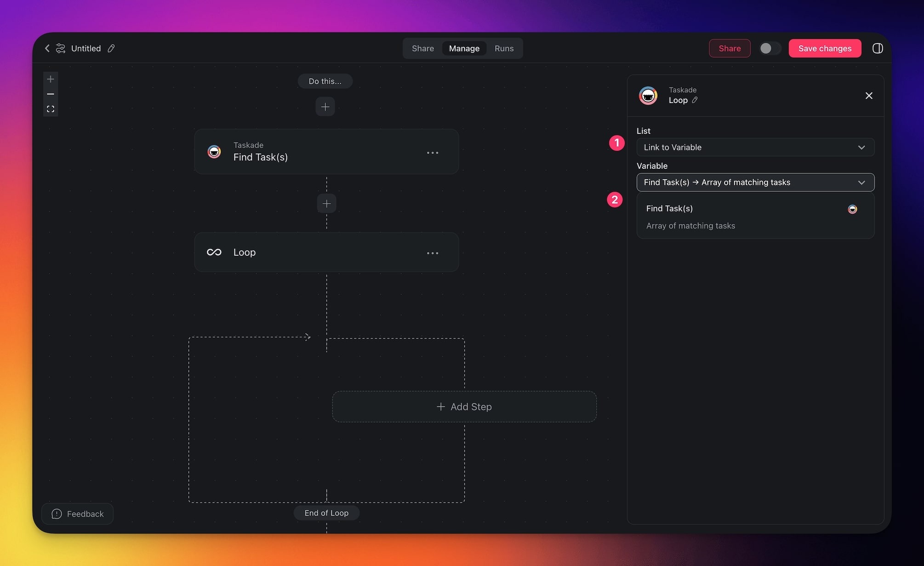The height and width of the screenshot is (566, 924).
Task: Open the Feedback button
Action: pos(77,514)
